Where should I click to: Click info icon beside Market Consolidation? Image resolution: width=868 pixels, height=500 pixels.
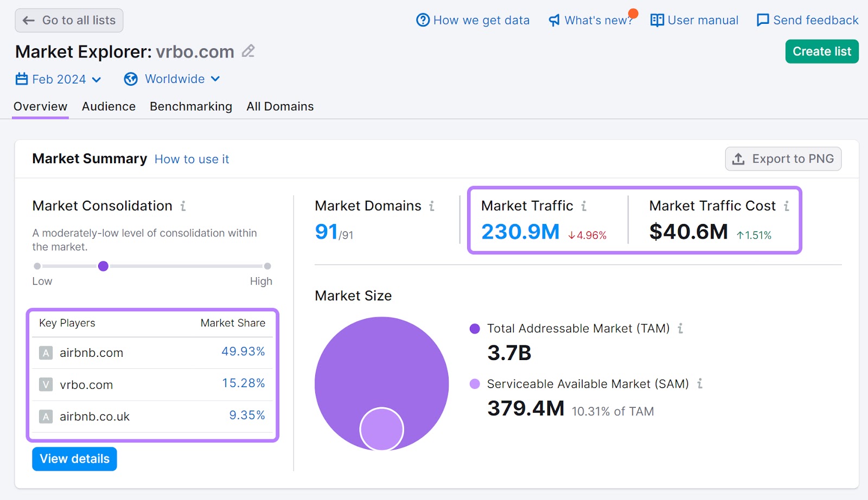(183, 206)
